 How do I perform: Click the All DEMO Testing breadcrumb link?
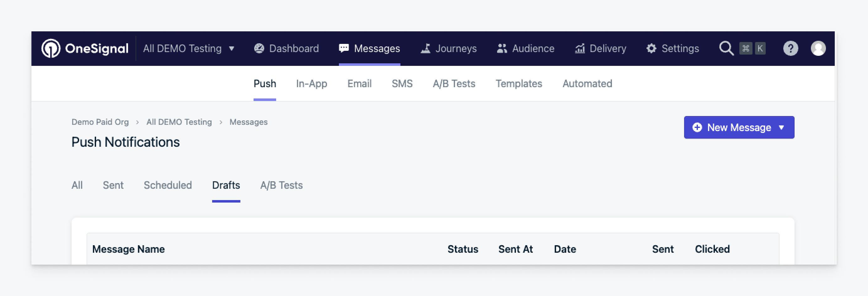(x=179, y=122)
